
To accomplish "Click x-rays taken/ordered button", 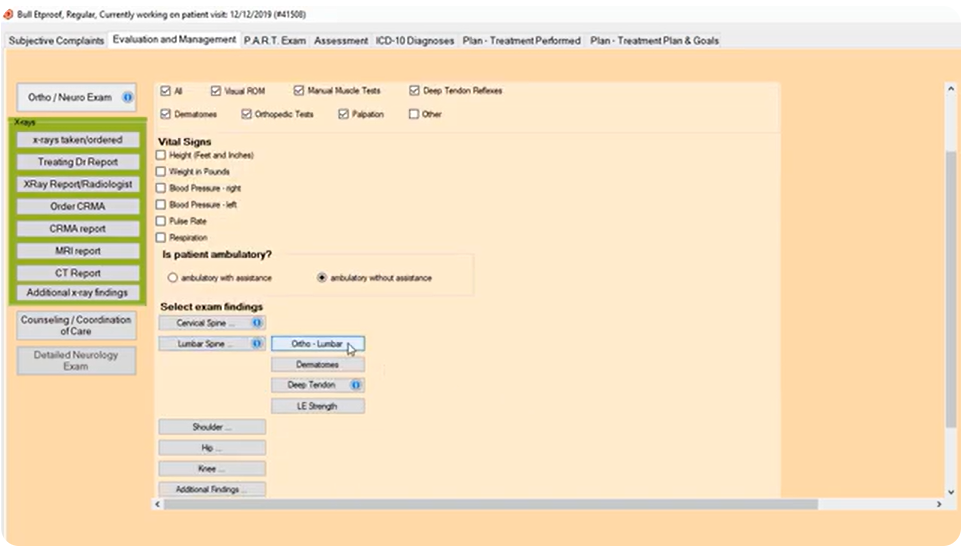I will 78,140.
